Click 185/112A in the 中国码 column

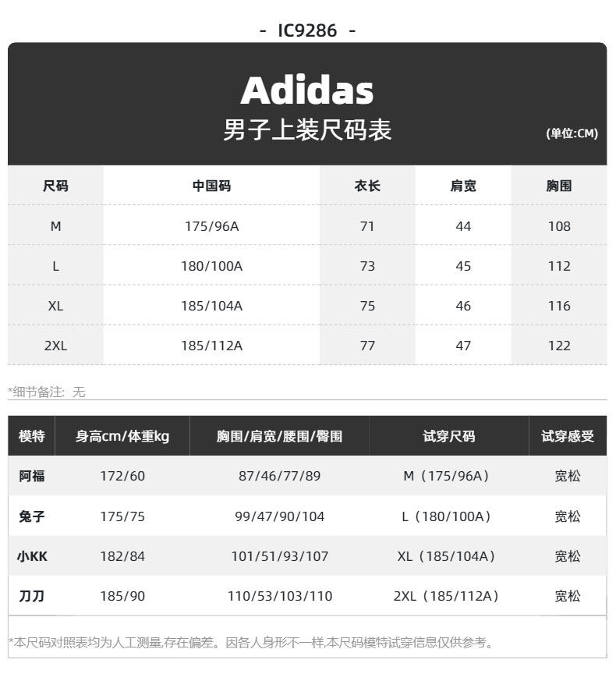(x=211, y=346)
